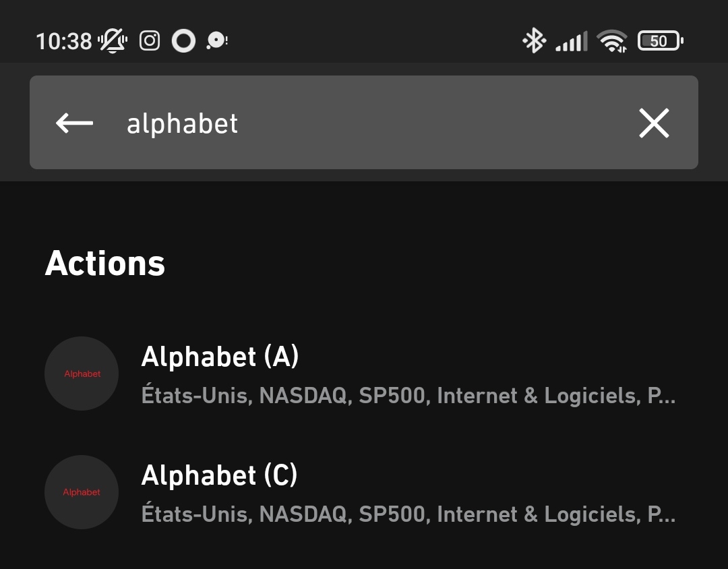
Task: Tap the Bluetooth status icon
Action: (x=534, y=40)
